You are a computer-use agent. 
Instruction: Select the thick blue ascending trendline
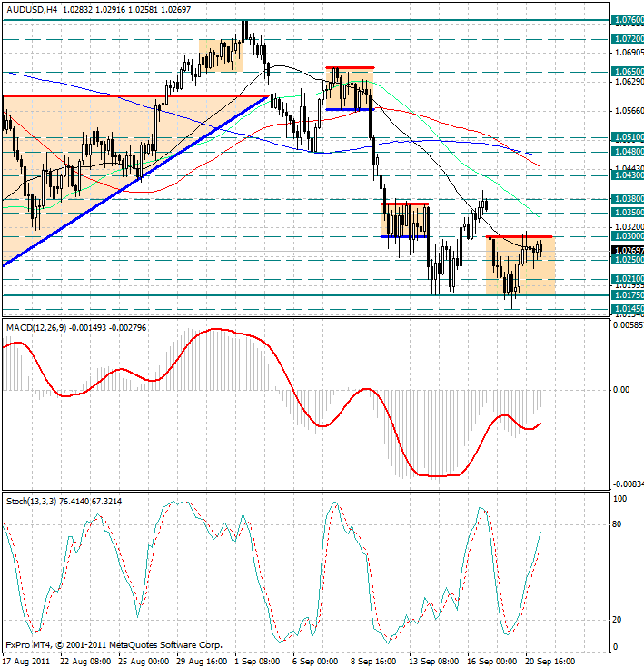136,181
